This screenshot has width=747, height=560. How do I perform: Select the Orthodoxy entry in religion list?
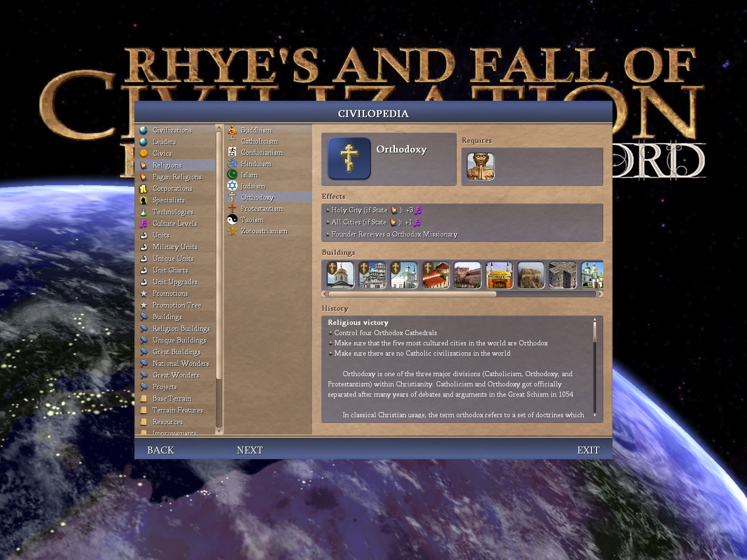268,197
